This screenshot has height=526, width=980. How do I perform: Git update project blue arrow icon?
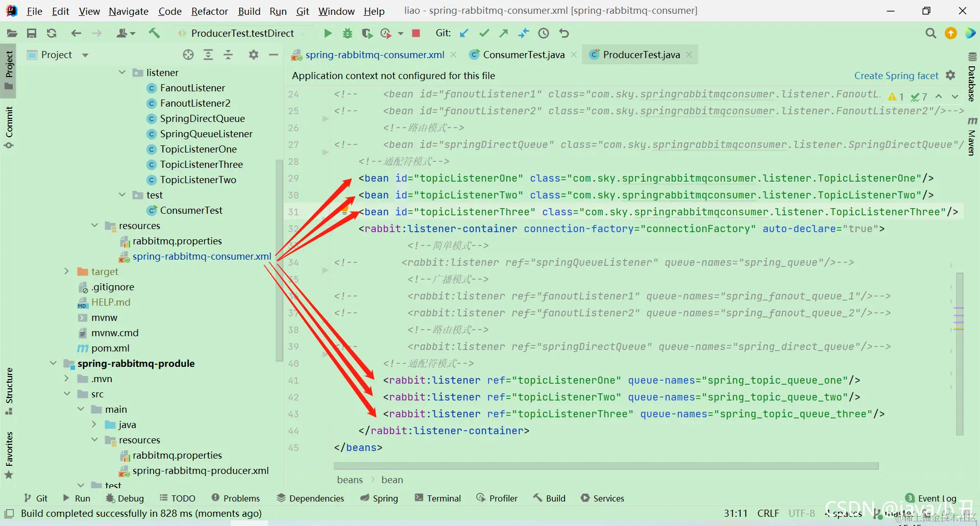(x=464, y=33)
